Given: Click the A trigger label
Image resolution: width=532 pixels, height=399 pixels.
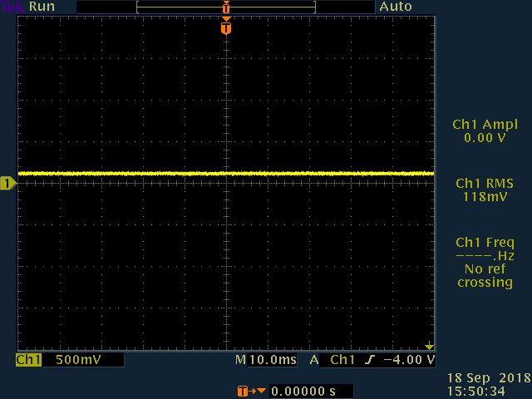Looking at the screenshot, I should (314, 360).
